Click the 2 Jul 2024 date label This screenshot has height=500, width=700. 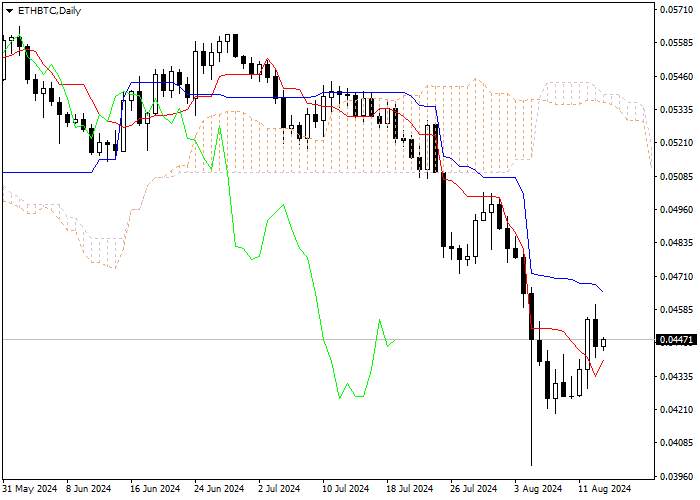coord(279,489)
